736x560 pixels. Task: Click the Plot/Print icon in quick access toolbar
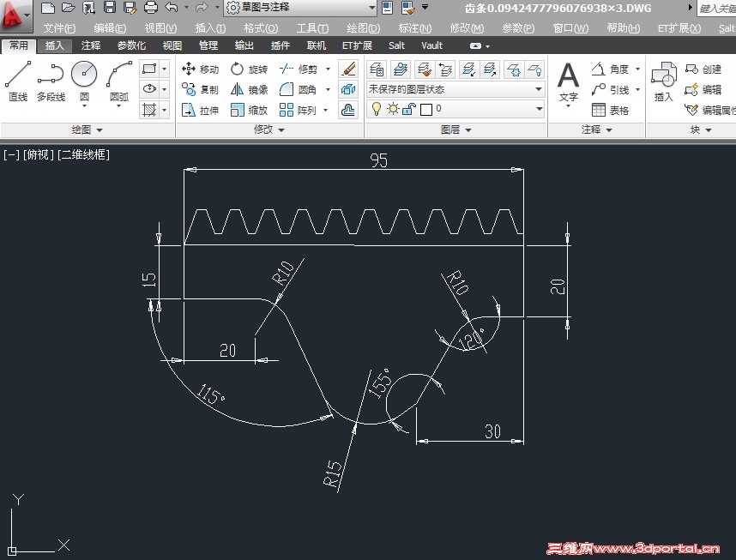(x=151, y=7)
